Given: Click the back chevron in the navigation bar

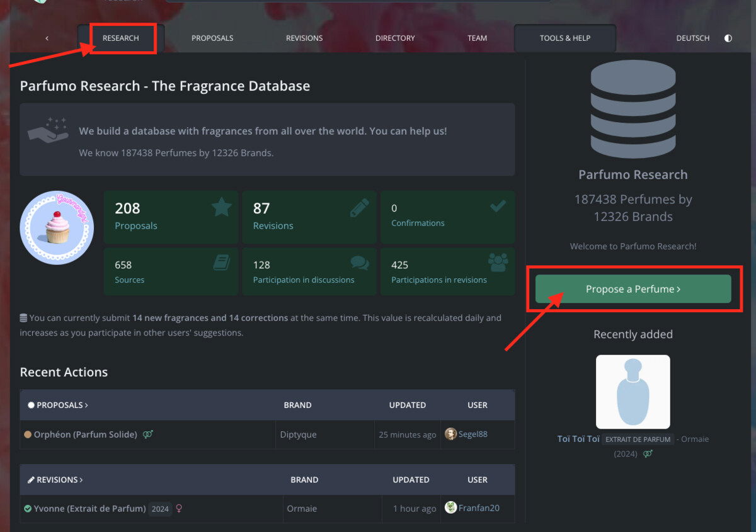Looking at the screenshot, I should click(x=47, y=38).
